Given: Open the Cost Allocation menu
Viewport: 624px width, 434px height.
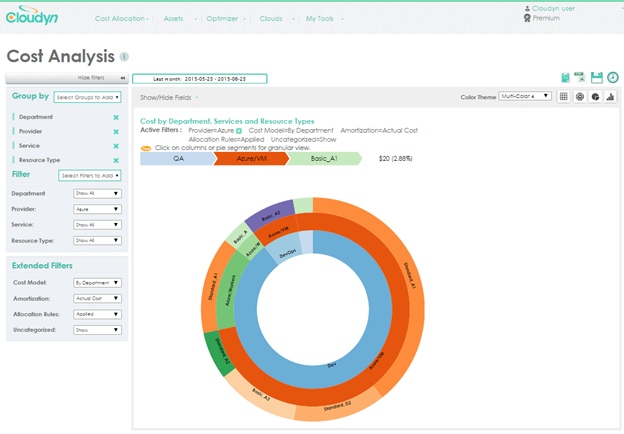Looking at the screenshot, I should [x=121, y=19].
